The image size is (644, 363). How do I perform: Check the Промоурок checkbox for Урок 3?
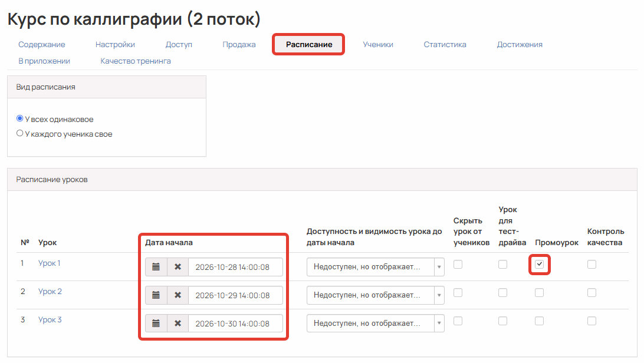pos(539,321)
